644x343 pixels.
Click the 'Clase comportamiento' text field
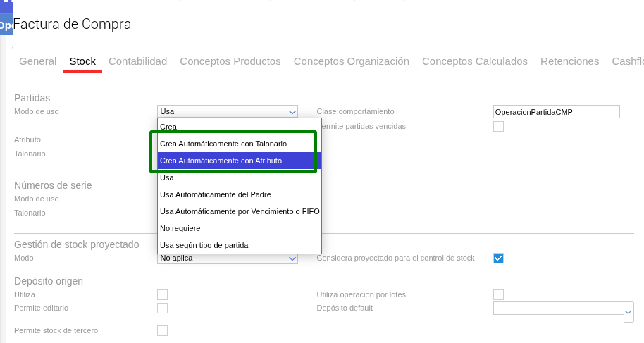click(x=556, y=111)
